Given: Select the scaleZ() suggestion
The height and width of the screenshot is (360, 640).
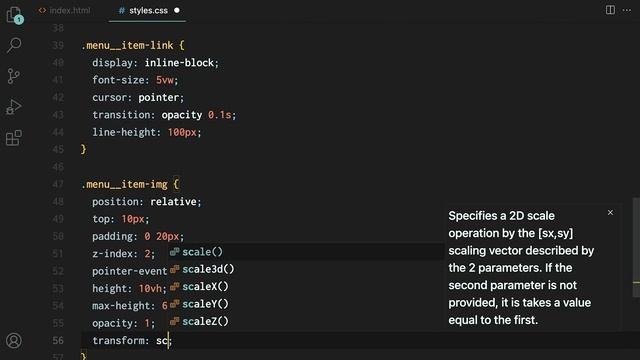Looking at the screenshot, I should coord(306,321).
